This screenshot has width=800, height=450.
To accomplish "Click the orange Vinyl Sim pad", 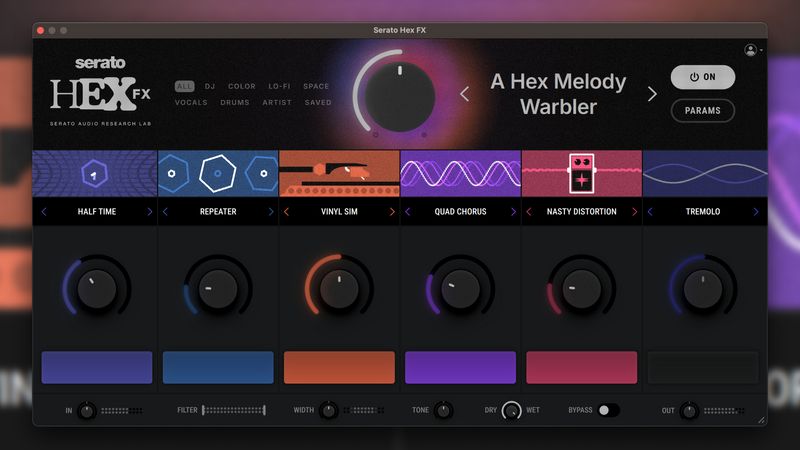I will [x=339, y=367].
